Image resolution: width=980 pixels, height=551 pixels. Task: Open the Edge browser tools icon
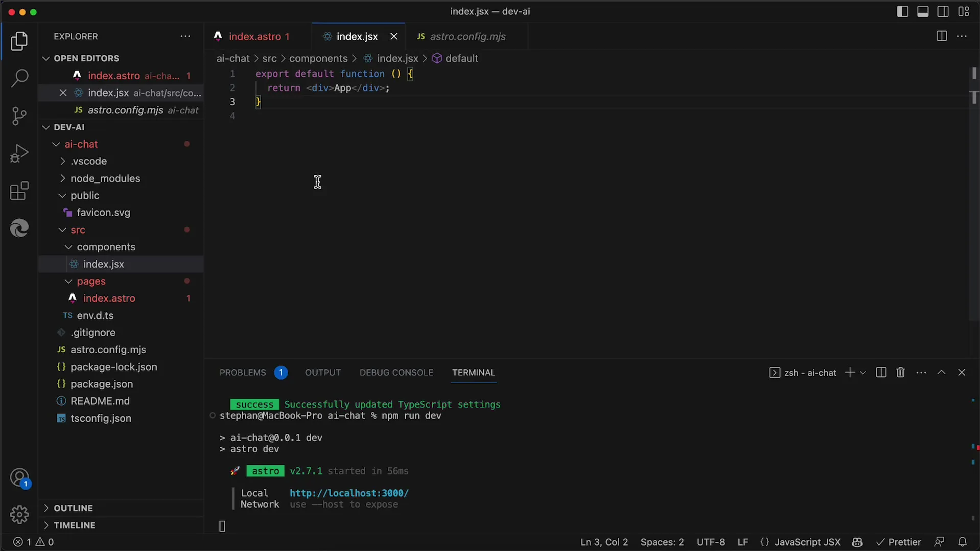19,228
